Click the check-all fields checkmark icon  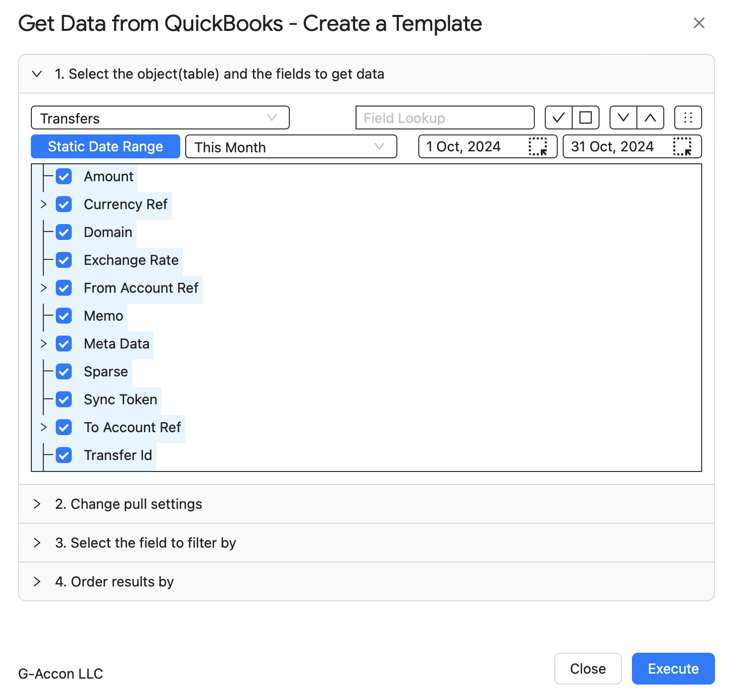[558, 118]
